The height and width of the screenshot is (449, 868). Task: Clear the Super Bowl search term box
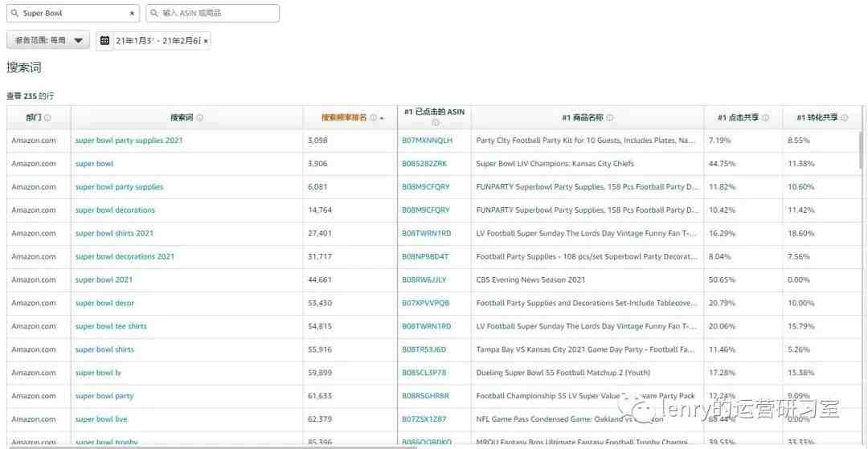132,13
